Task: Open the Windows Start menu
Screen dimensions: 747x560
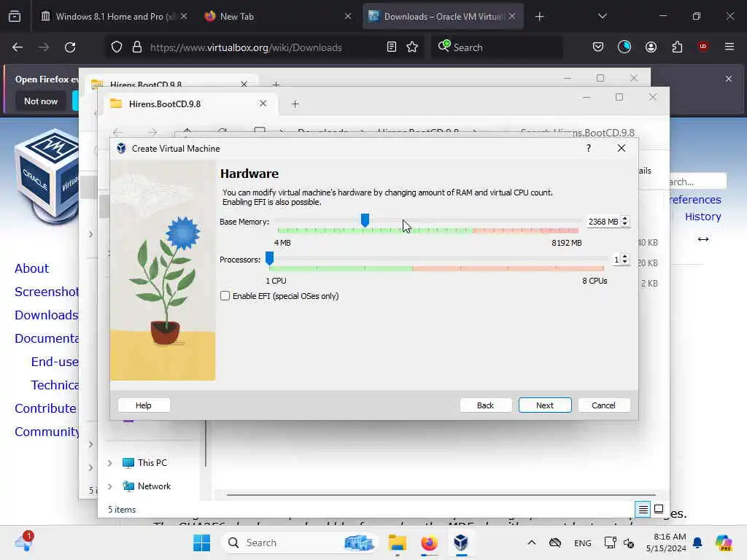Action: 201,542
